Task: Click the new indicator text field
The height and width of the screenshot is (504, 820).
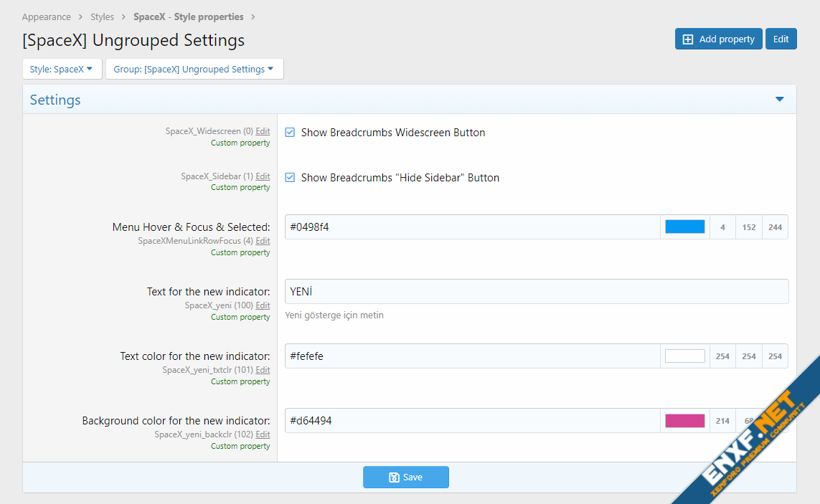Action: point(536,292)
